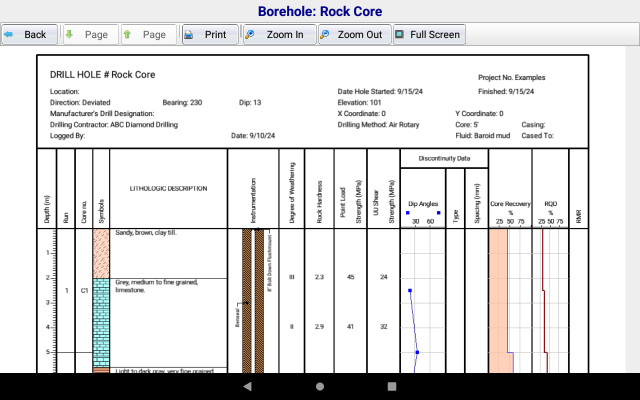Screen dimensions: 640x400
Task: Tap the Android recent apps square
Action: tap(392, 386)
